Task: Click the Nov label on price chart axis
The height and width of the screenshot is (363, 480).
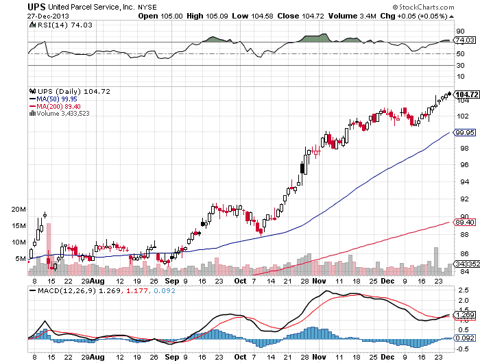Action: 319,281
